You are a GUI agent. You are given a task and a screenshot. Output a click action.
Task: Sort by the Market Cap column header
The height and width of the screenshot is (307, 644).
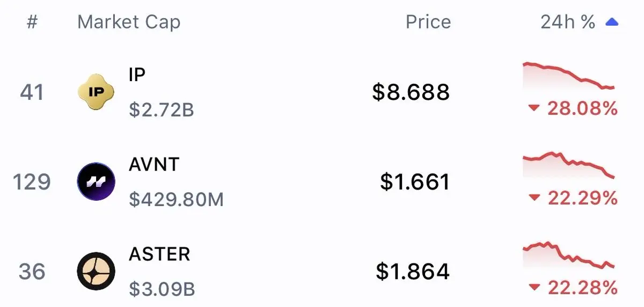[x=129, y=23]
